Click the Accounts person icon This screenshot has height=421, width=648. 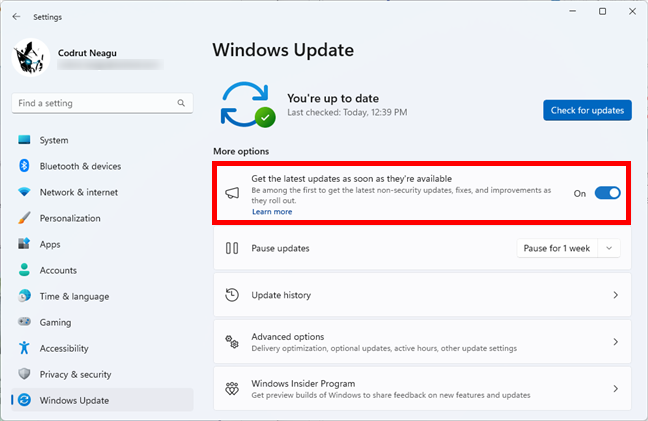click(x=24, y=270)
